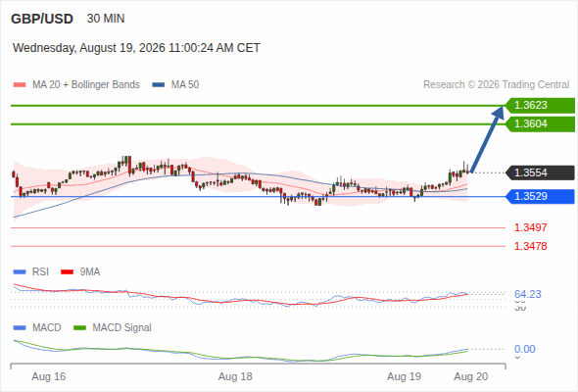Image resolution: width=578 pixels, height=392 pixels.
Task: Click the 9MA red legend marker
Action: (67, 272)
